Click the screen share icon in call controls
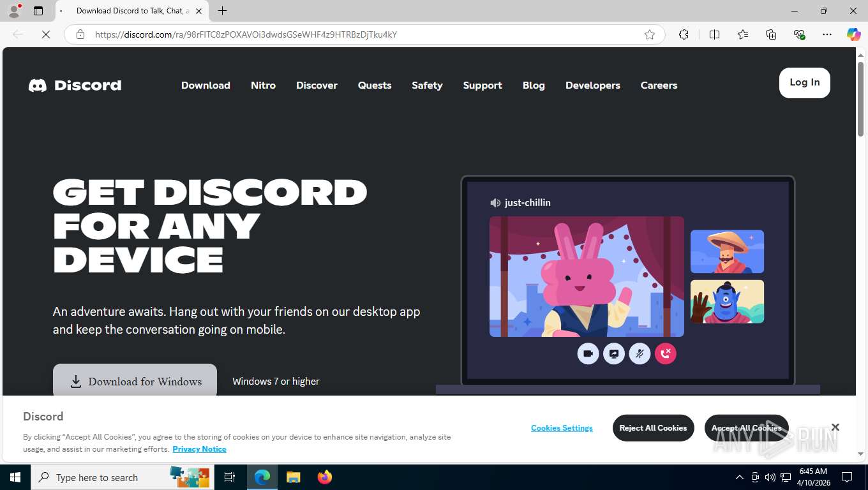The height and width of the screenshot is (490, 868). 614,353
